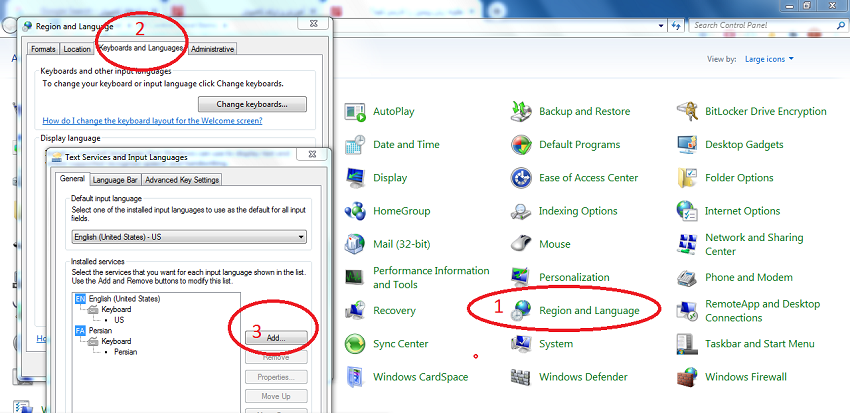The image size is (850, 413).
Task: Select the Keyboards and Languages tab
Action: [x=141, y=48]
